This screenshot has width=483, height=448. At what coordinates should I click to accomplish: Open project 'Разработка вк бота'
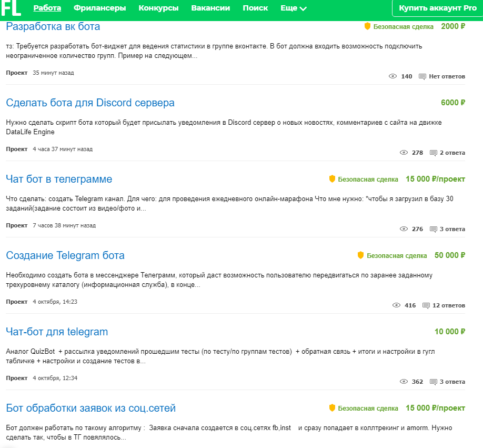[53, 26]
